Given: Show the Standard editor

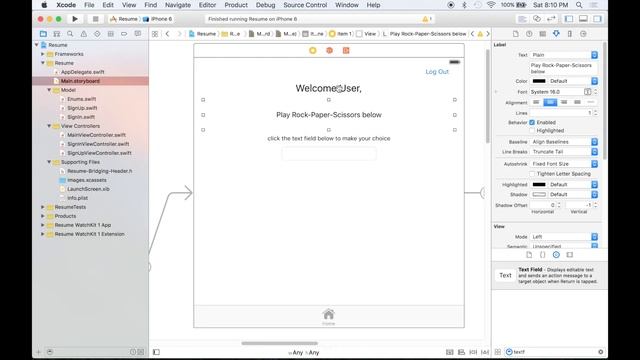Looking at the screenshot, I should [x=522, y=19].
